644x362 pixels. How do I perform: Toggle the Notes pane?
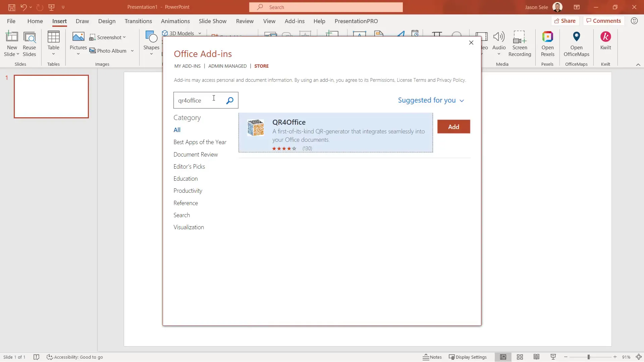[432, 357]
